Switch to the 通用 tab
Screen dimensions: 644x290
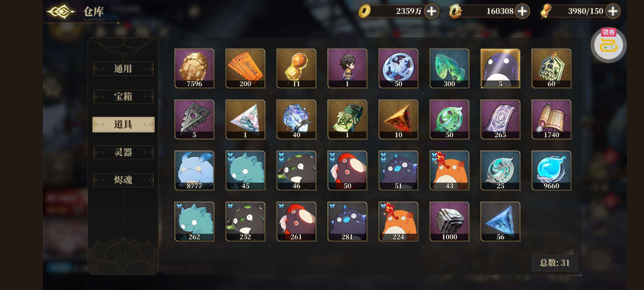pyautogui.click(x=123, y=69)
